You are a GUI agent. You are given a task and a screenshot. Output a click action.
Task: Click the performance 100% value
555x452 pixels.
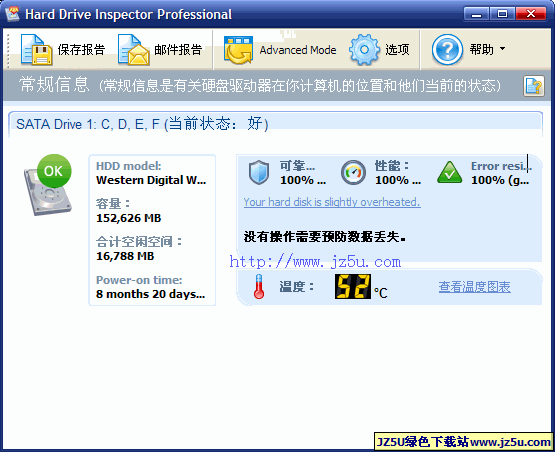[x=398, y=180]
